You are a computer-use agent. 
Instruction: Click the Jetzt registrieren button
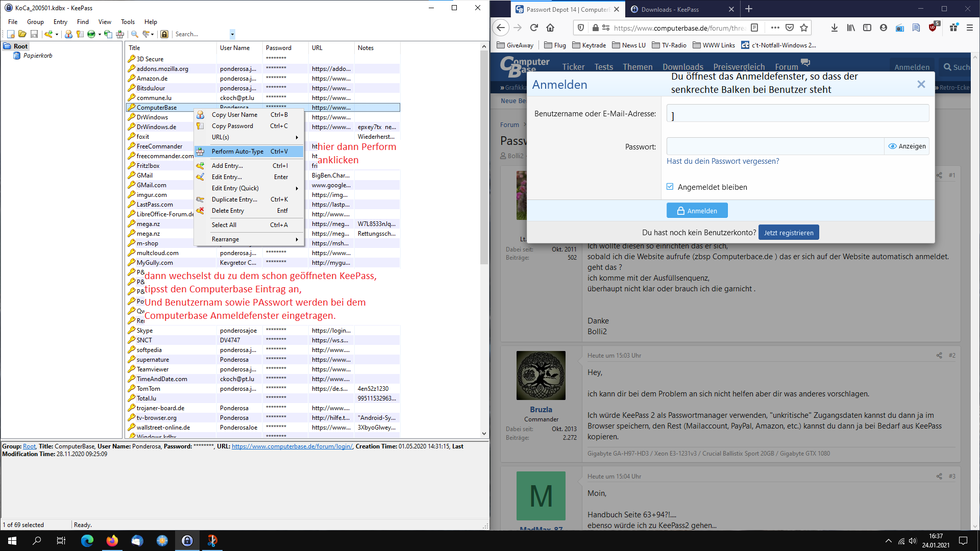pos(789,233)
